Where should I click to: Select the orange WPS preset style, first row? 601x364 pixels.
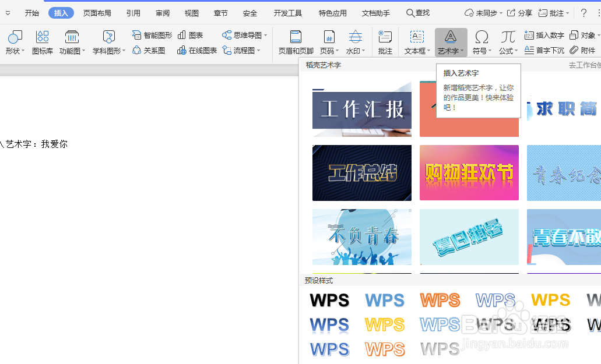[440, 301]
